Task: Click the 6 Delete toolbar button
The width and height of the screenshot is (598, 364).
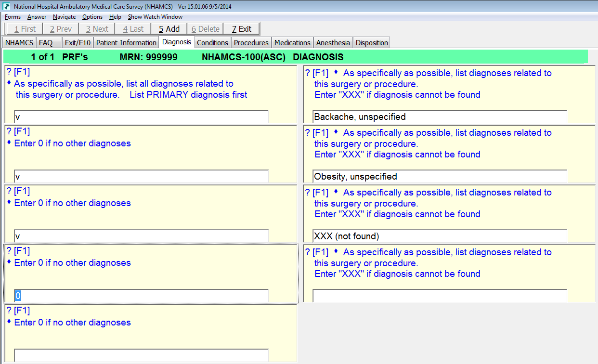Action: pos(205,29)
